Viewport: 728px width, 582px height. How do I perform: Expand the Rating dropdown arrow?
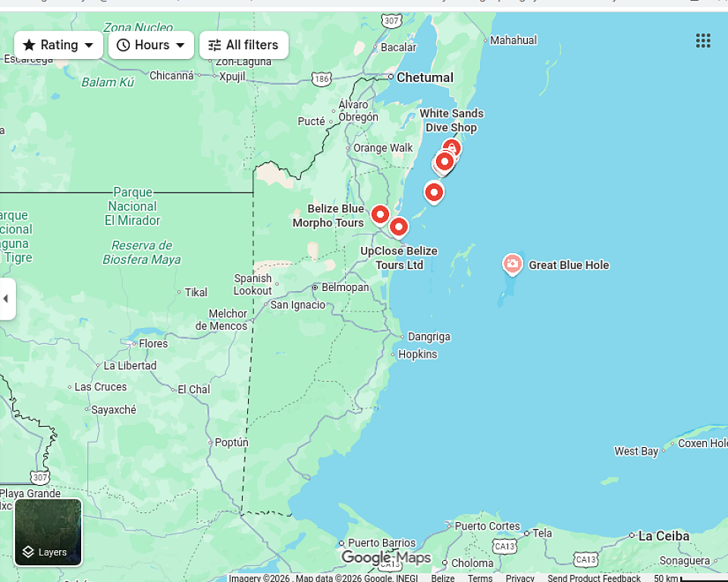89,45
